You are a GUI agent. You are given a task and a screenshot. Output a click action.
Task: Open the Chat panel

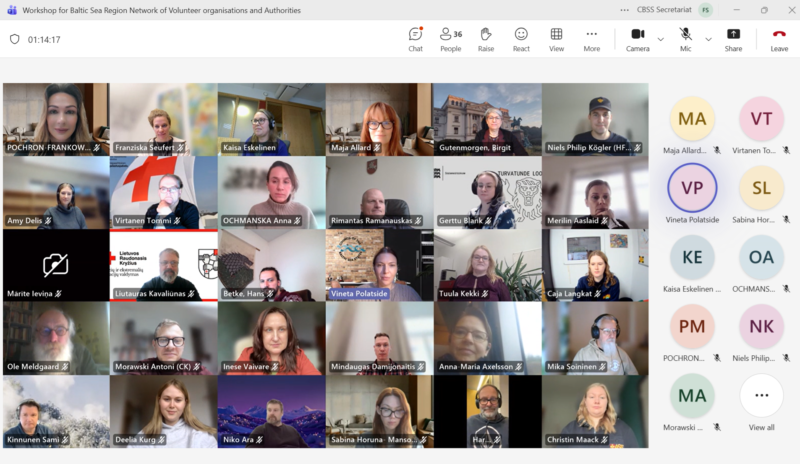point(415,38)
